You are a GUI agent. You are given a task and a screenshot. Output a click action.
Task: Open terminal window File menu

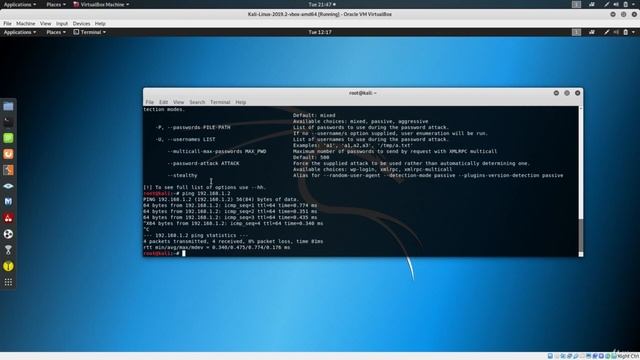click(x=149, y=102)
